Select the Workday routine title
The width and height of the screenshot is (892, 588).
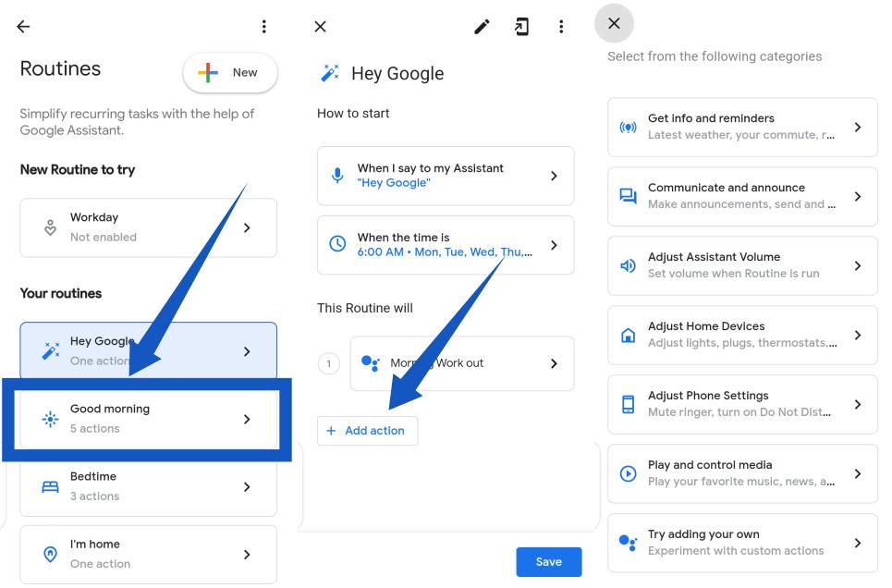coord(94,217)
